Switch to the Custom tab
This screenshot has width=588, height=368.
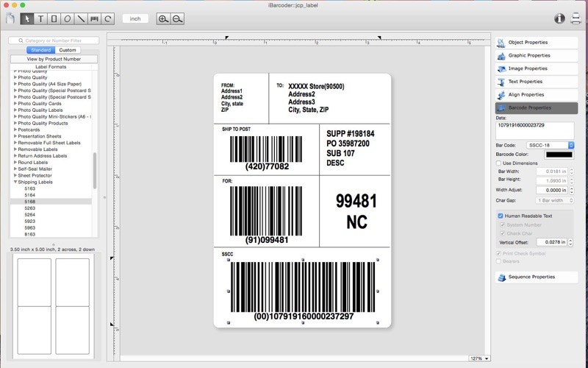pos(67,50)
